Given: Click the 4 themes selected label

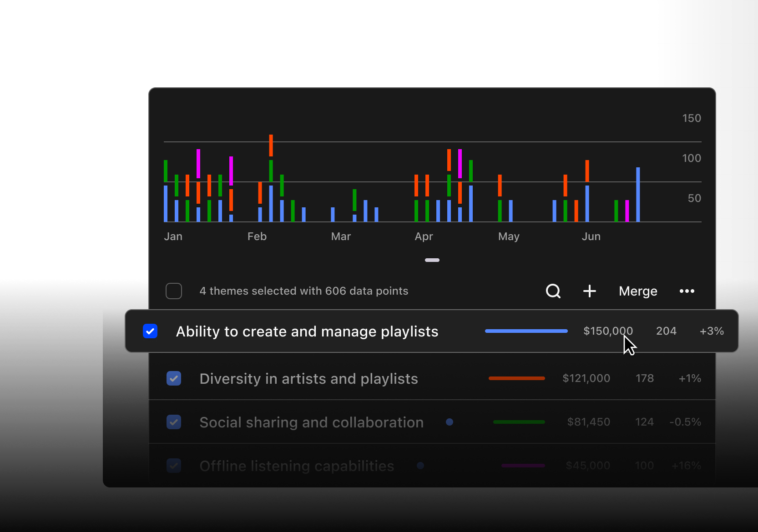Looking at the screenshot, I should pyautogui.click(x=304, y=291).
